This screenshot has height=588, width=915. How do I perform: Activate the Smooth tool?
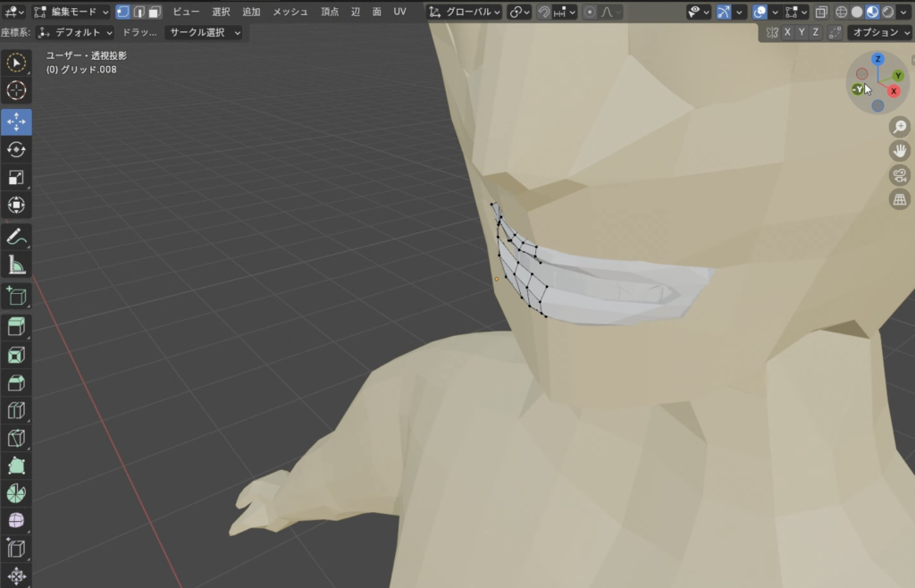(x=16, y=521)
